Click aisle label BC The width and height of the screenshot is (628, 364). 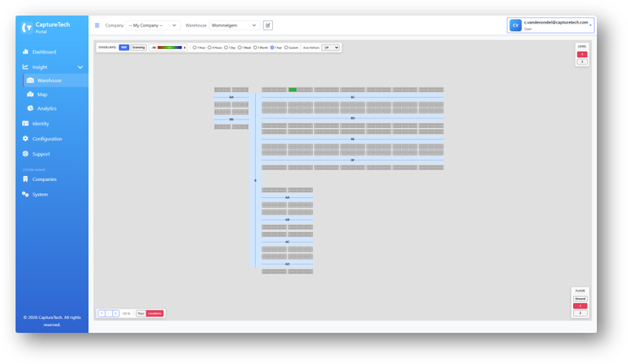pyautogui.click(x=352, y=97)
